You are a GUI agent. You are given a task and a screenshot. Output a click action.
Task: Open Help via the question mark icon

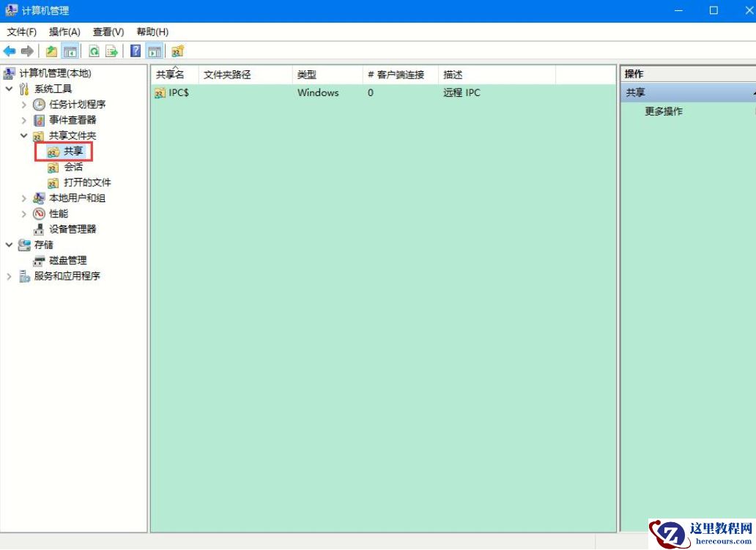tap(136, 51)
